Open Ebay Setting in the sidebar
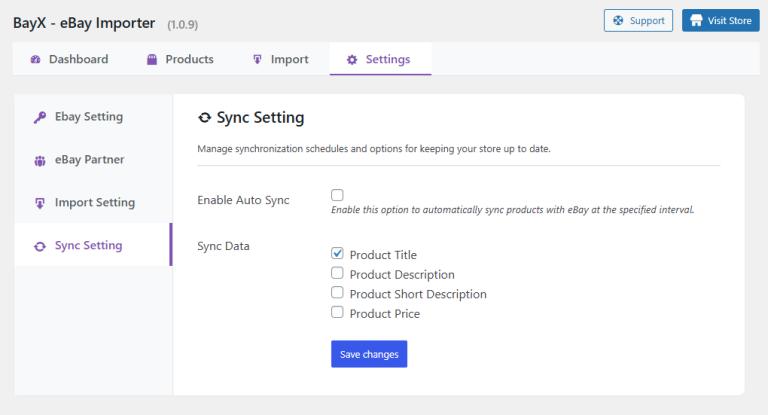Screen dimensions: 768x415 [93, 117]
